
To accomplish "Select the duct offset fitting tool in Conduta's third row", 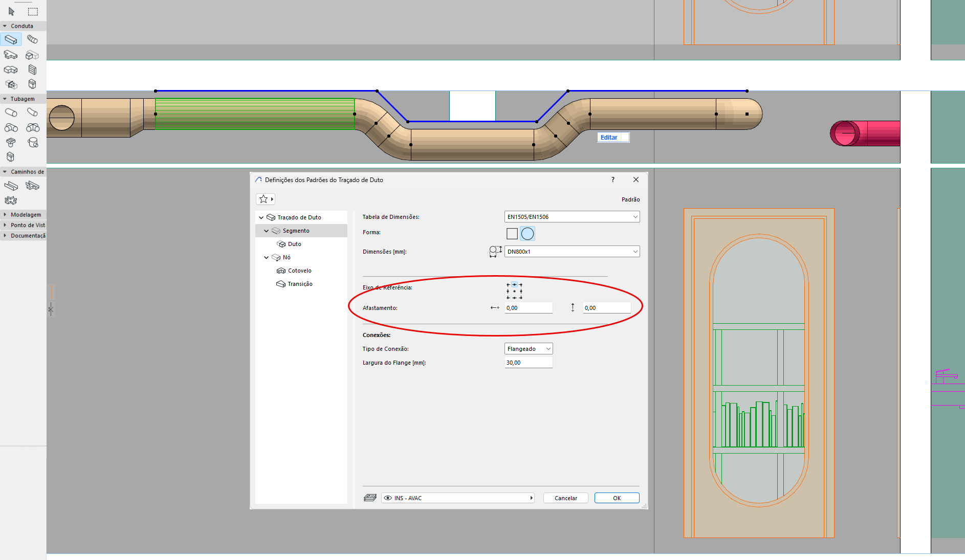I will click(11, 70).
